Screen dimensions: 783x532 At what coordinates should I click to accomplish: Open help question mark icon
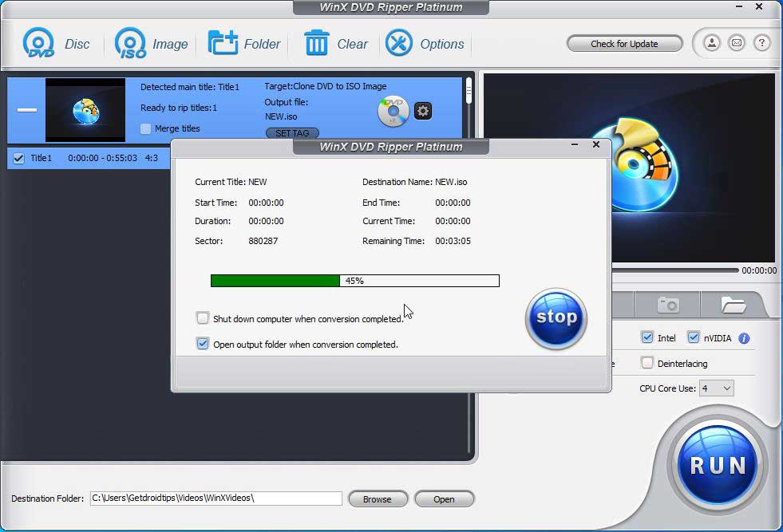click(x=761, y=43)
